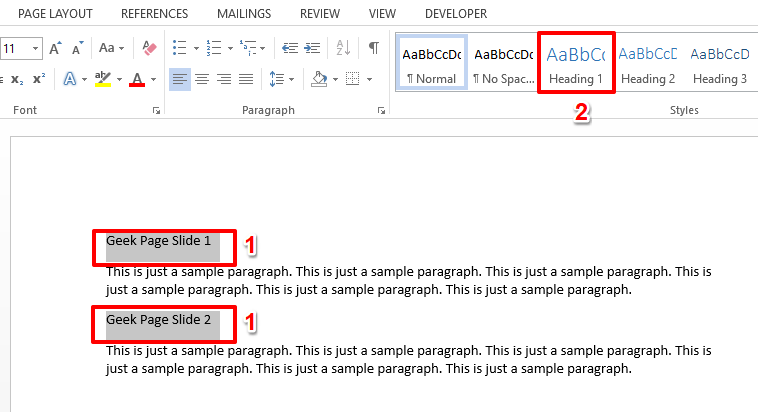
Task: Clear all formatting with eraser icon
Action: (x=149, y=48)
